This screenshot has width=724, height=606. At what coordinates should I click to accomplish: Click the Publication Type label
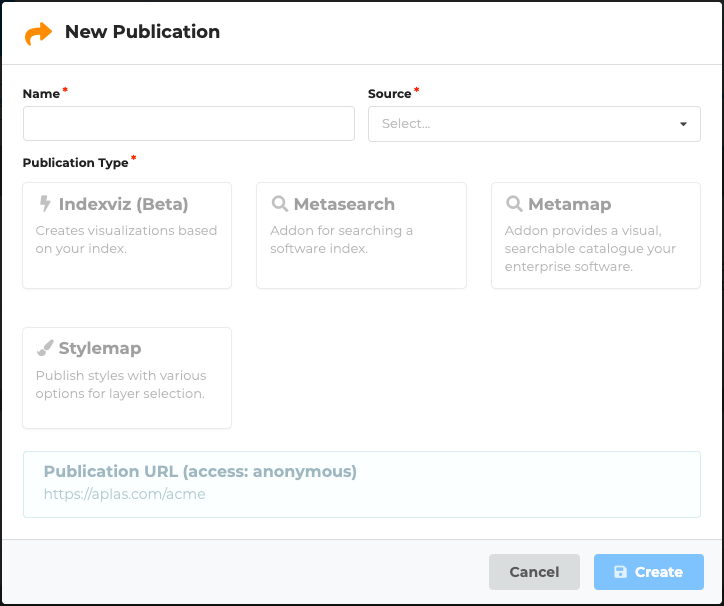[75, 162]
